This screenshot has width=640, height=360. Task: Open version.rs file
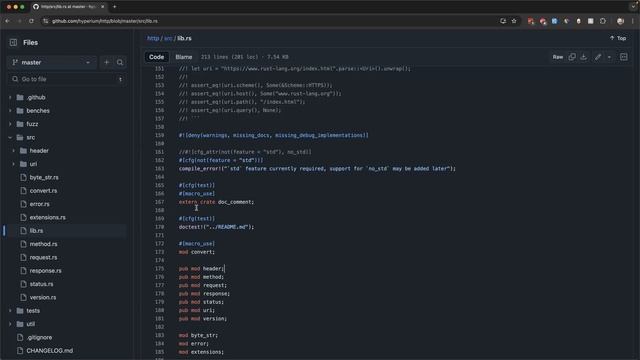pyautogui.click(x=43, y=298)
